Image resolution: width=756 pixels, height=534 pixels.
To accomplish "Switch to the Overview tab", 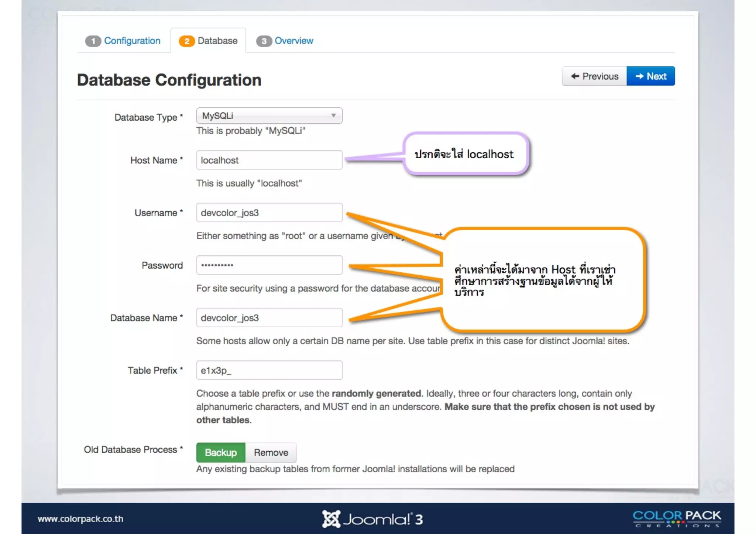I will point(294,41).
